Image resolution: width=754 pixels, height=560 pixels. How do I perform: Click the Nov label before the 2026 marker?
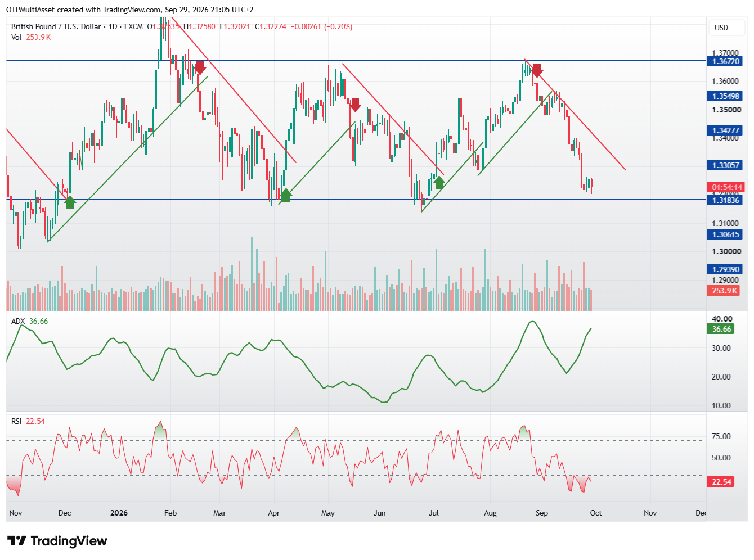16,513
